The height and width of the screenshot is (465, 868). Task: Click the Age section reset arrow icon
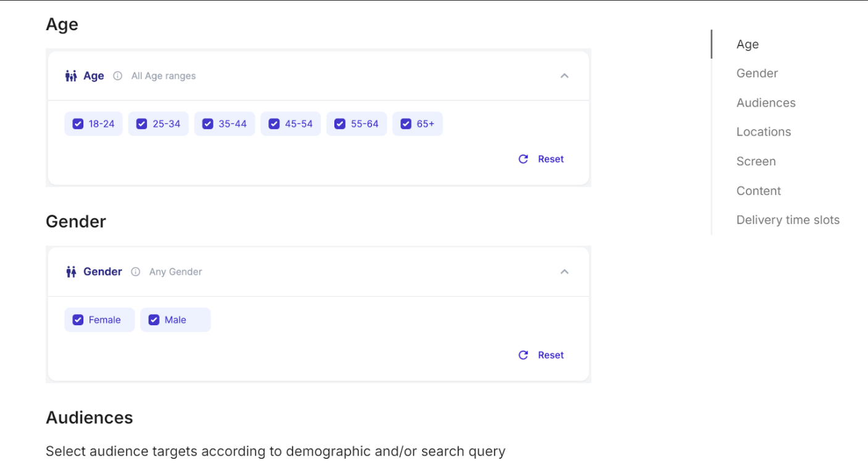click(523, 159)
